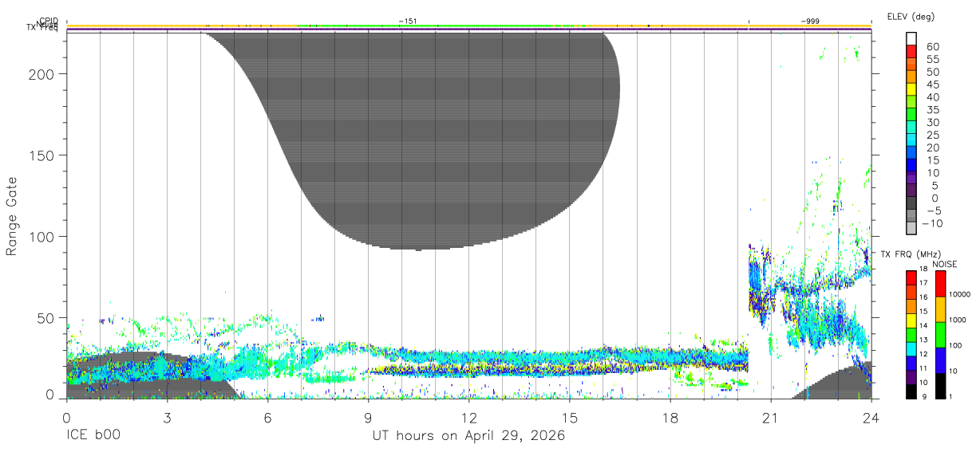
Task: Click the red segment of the NOISE color bar
Action: point(940,284)
